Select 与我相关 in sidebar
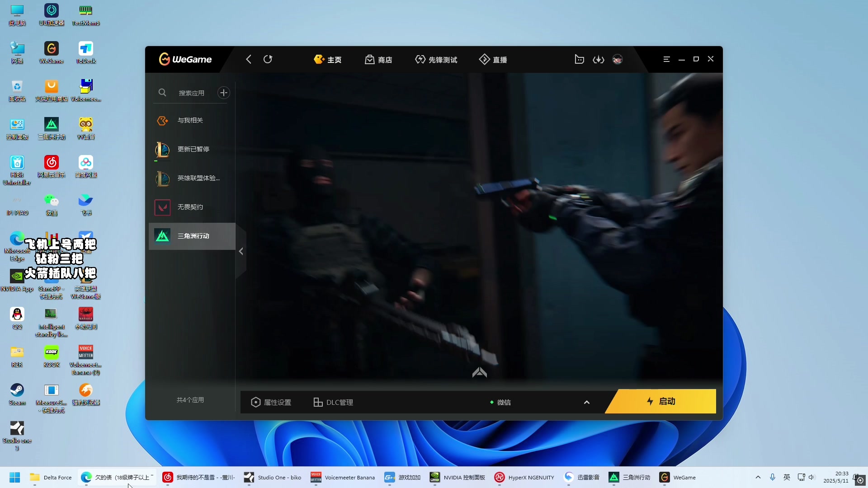Image resolution: width=868 pixels, height=488 pixels. [x=192, y=120]
